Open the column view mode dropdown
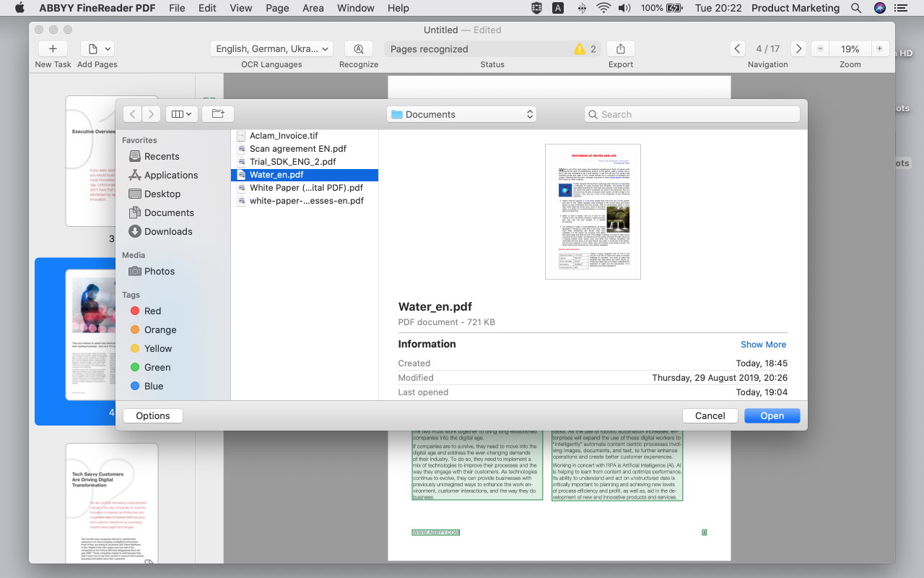The height and width of the screenshot is (578, 924). click(180, 114)
